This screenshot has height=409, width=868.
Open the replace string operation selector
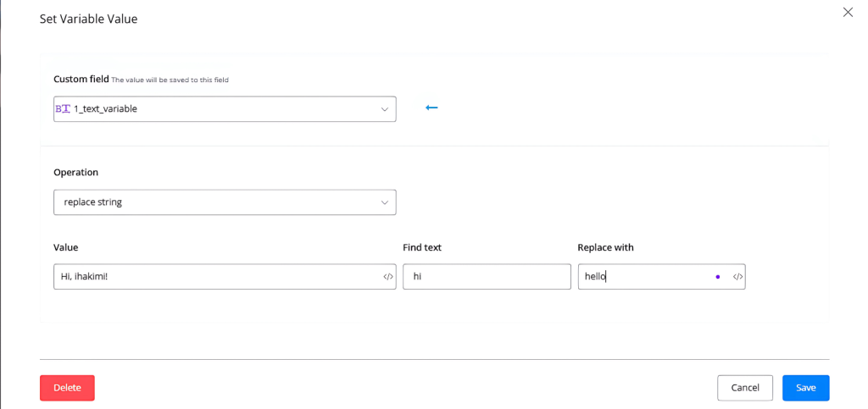(212, 202)
